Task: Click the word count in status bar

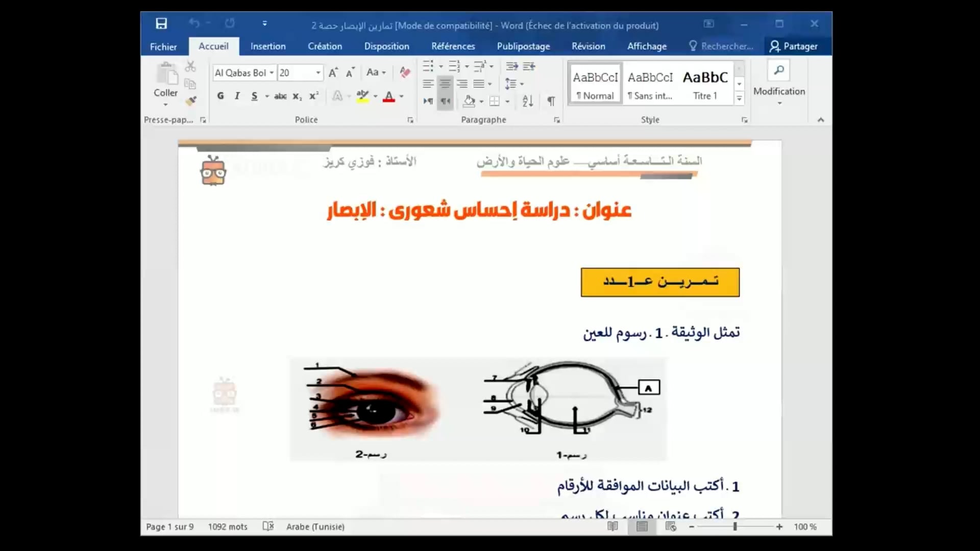Action: (x=228, y=527)
